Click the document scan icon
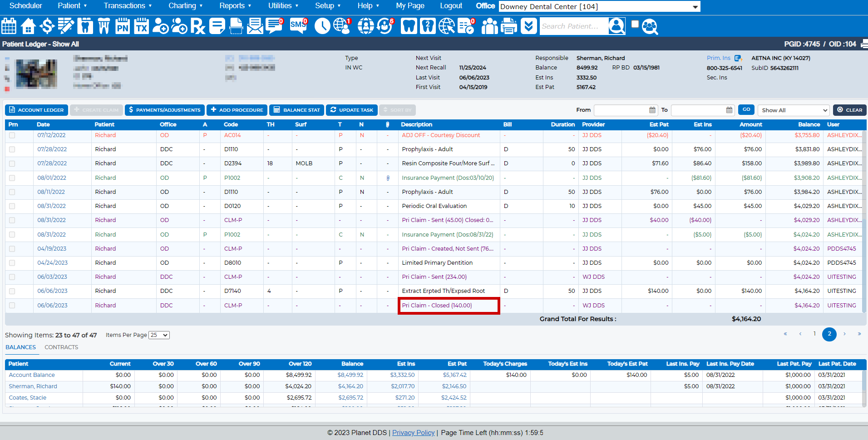This screenshot has width=868, height=440. pos(236,26)
